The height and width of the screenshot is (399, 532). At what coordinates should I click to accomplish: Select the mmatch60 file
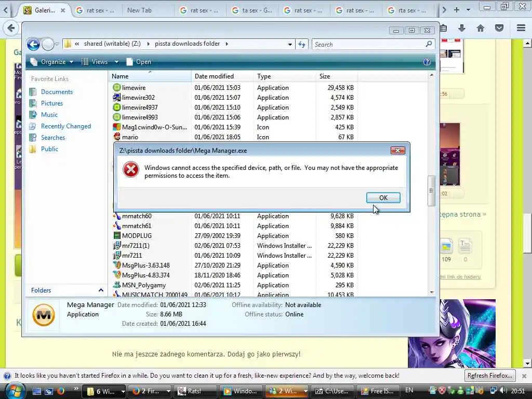pyautogui.click(x=137, y=216)
